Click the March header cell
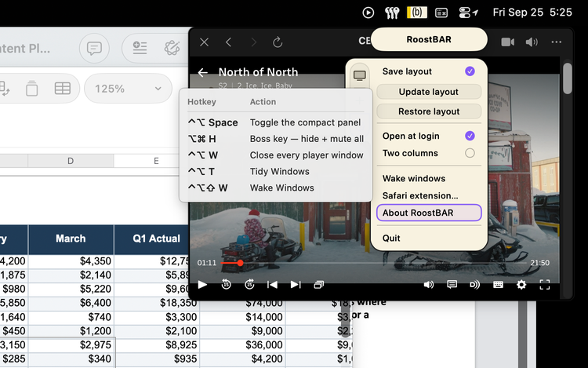588x368 pixels. click(71, 239)
